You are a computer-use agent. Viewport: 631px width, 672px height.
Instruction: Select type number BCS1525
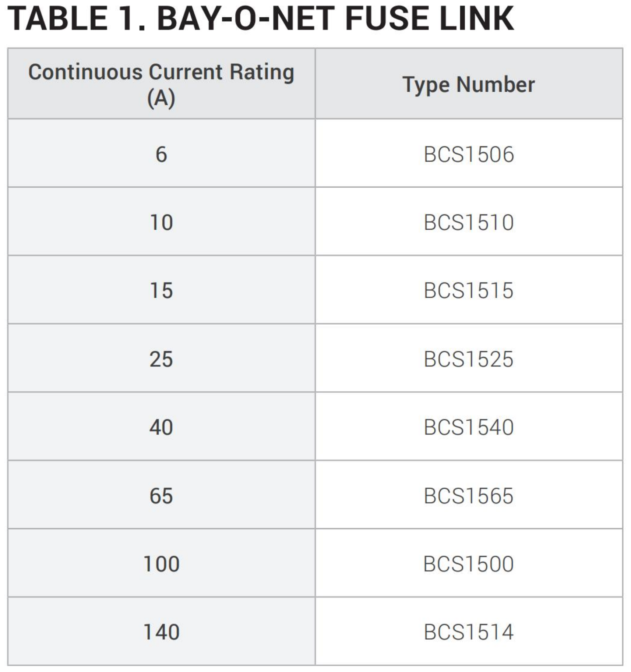coord(468,359)
